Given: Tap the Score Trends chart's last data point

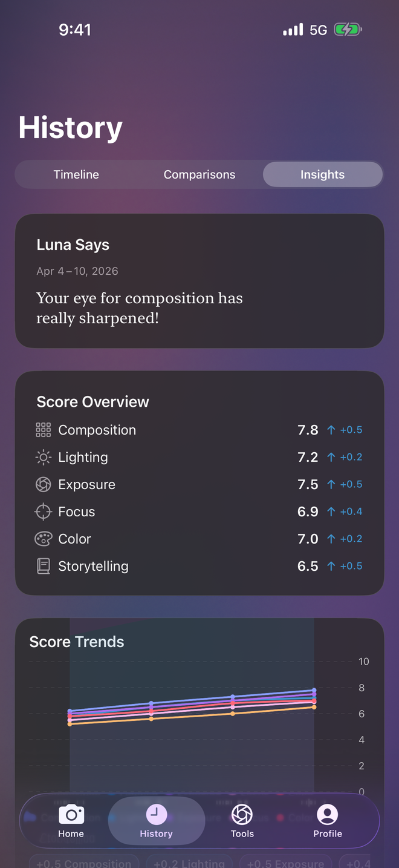Looking at the screenshot, I should 314,691.
